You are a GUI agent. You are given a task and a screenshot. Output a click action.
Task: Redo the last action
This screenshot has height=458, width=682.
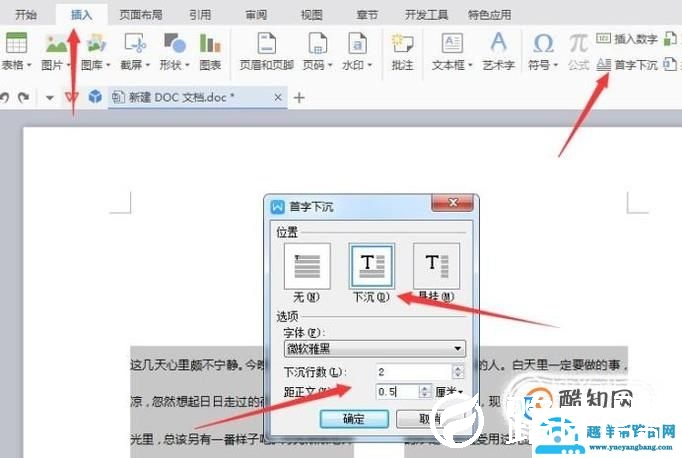[23, 97]
